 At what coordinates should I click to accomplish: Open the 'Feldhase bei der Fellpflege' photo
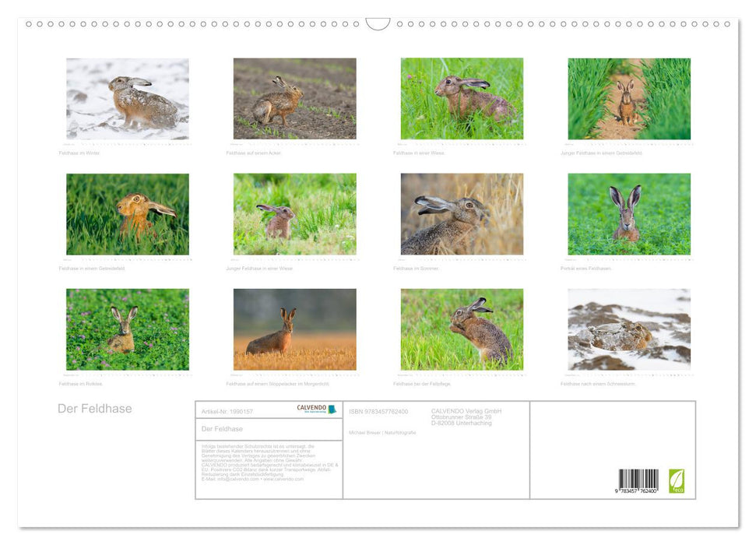[462, 329]
